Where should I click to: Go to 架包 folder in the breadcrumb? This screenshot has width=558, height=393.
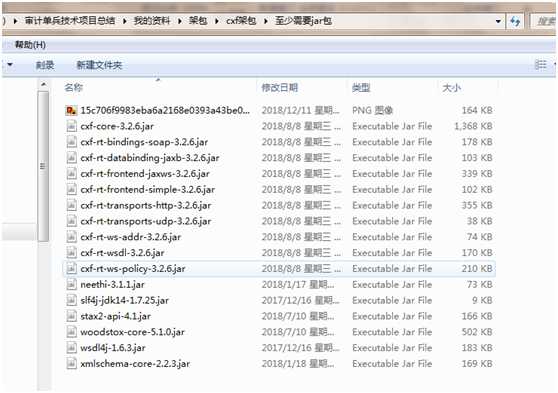(198, 21)
